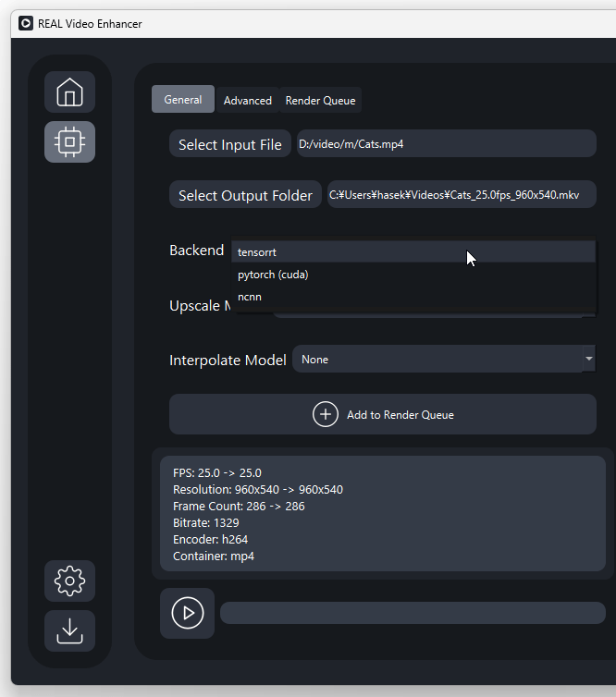This screenshot has height=697, width=616.
Task: Choose pytorch (cuda) backend option
Action: point(413,275)
